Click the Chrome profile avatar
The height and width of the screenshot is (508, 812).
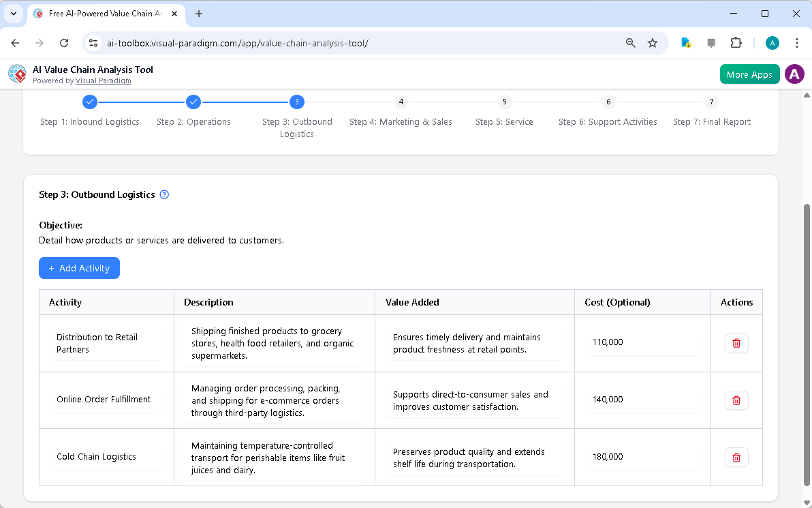click(772, 42)
